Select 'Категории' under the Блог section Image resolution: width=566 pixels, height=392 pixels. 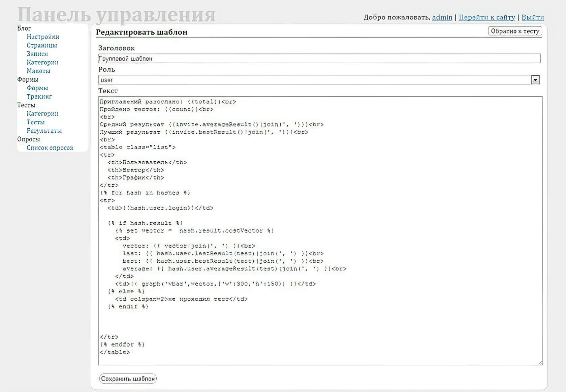pyautogui.click(x=42, y=62)
